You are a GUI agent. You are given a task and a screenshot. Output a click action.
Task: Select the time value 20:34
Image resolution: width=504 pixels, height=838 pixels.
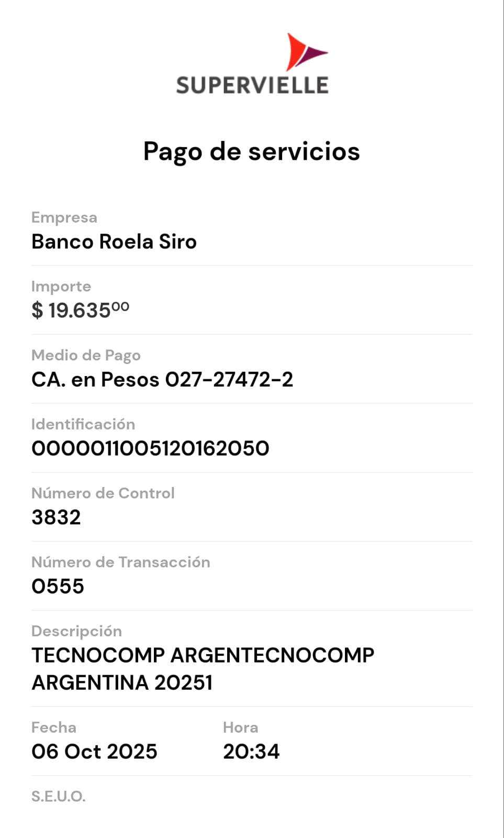point(251,752)
